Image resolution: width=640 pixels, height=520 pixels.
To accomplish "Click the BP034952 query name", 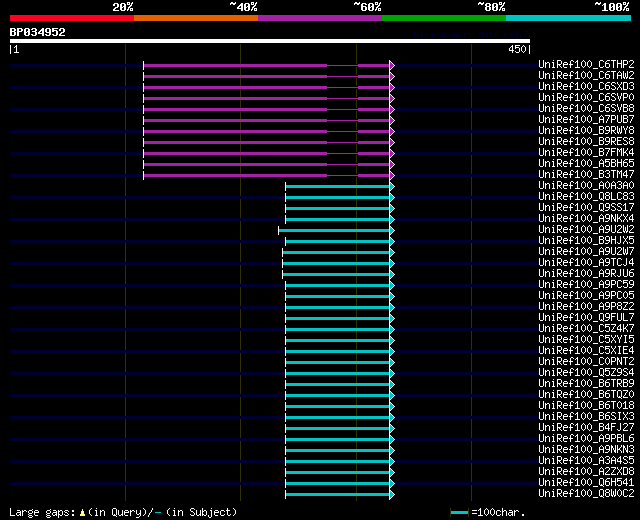I will pos(38,32).
